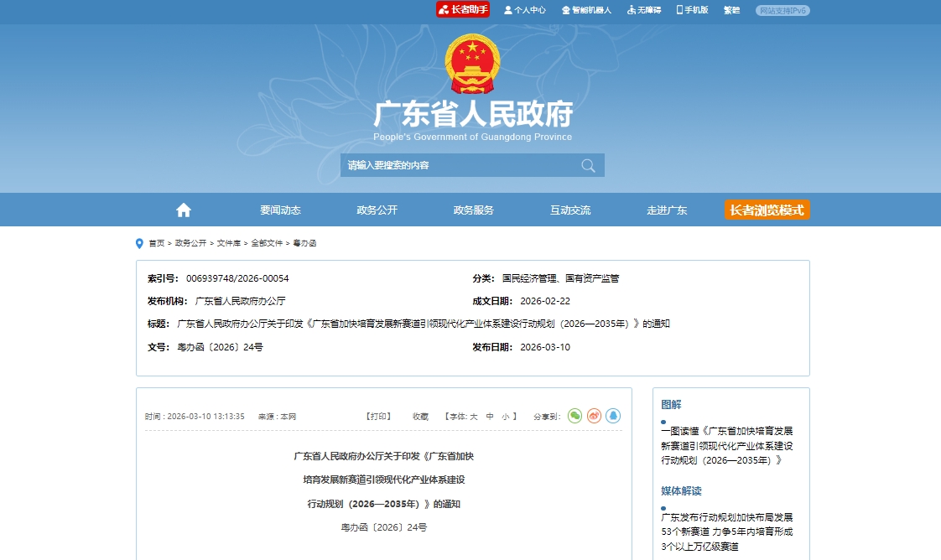Click the search input field

[x=457, y=165]
